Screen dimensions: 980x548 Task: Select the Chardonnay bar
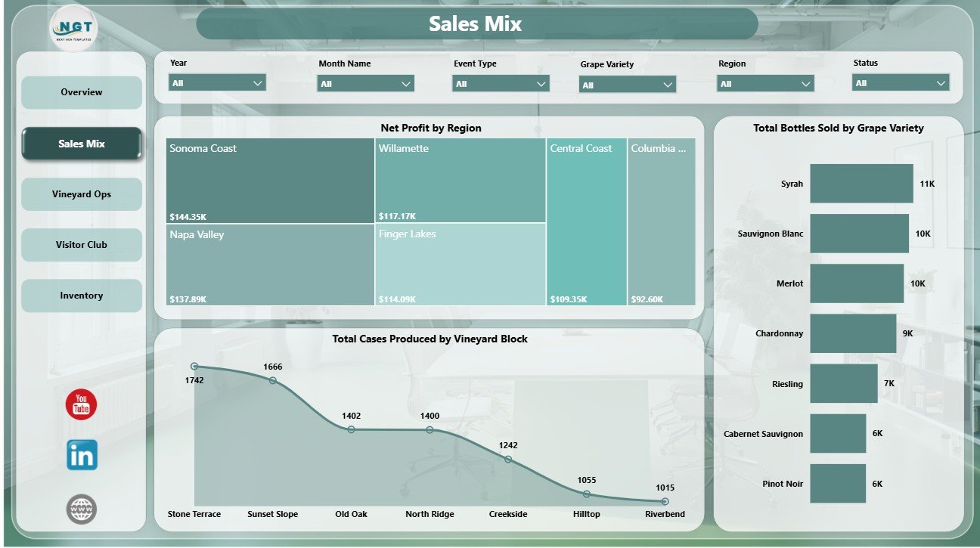point(853,333)
